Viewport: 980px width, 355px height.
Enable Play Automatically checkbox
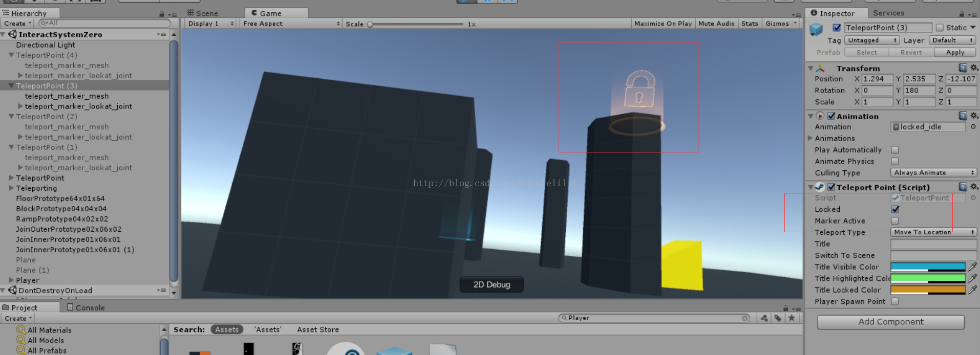pos(895,150)
